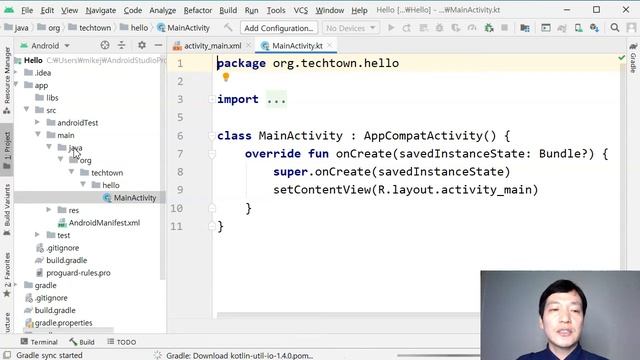Collapse the techtown package folder
The width and height of the screenshot is (640, 360).
(72, 172)
